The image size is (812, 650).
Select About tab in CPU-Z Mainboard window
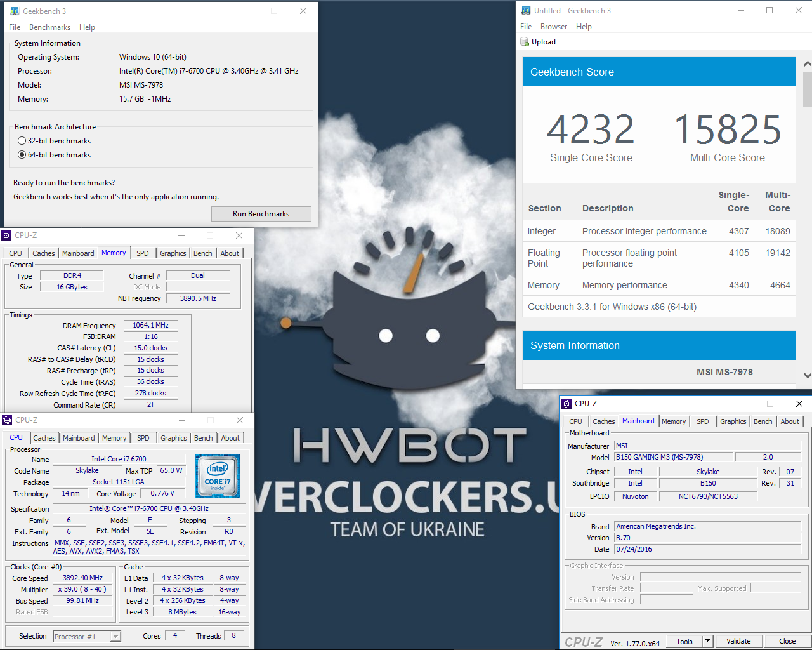pyautogui.click(x=790, y=421)
